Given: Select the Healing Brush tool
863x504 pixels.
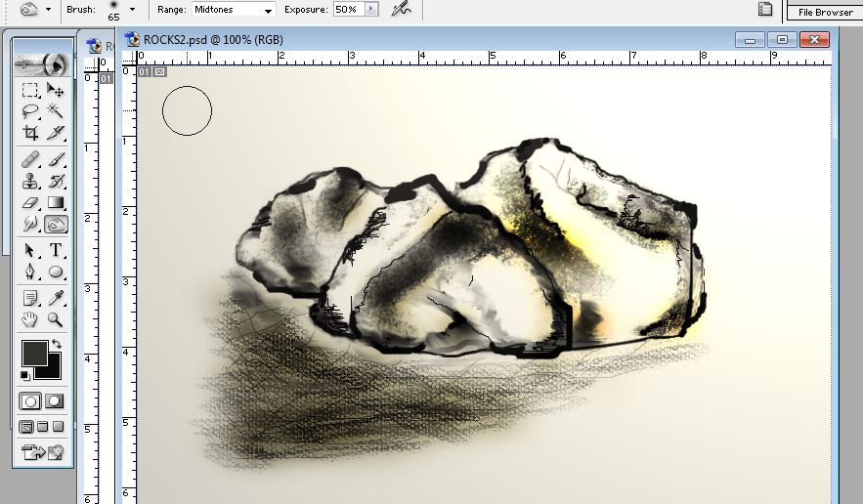Looking at the screenshot, I should (30, 158).
